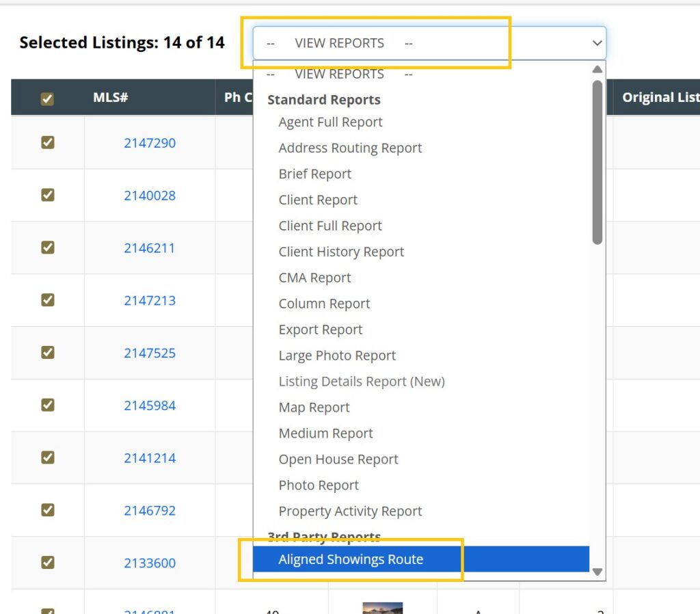Choose Agent Full Report
The image size is (700, 614).
click(330, 122)
